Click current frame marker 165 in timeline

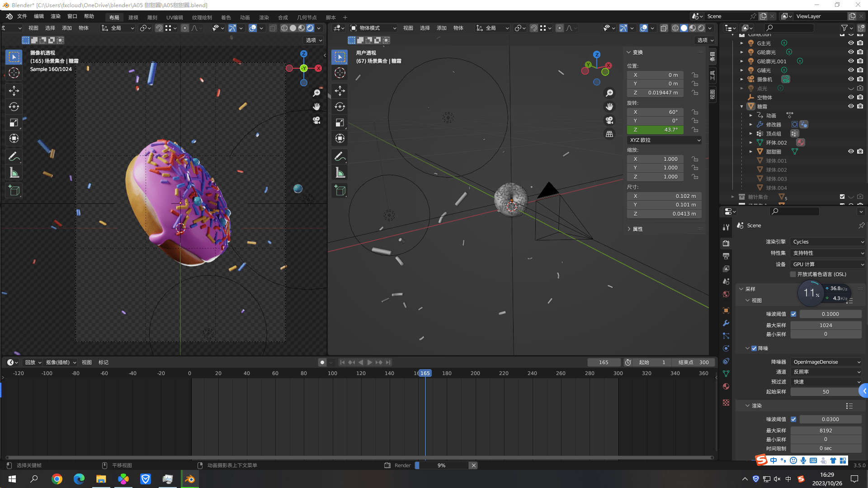pos(425,373)
